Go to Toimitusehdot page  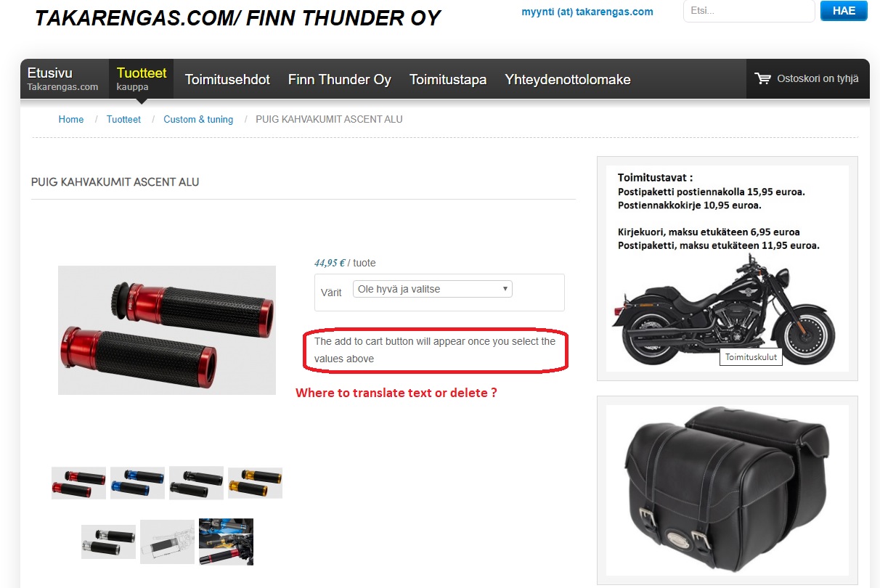click(x=227, y=79)
